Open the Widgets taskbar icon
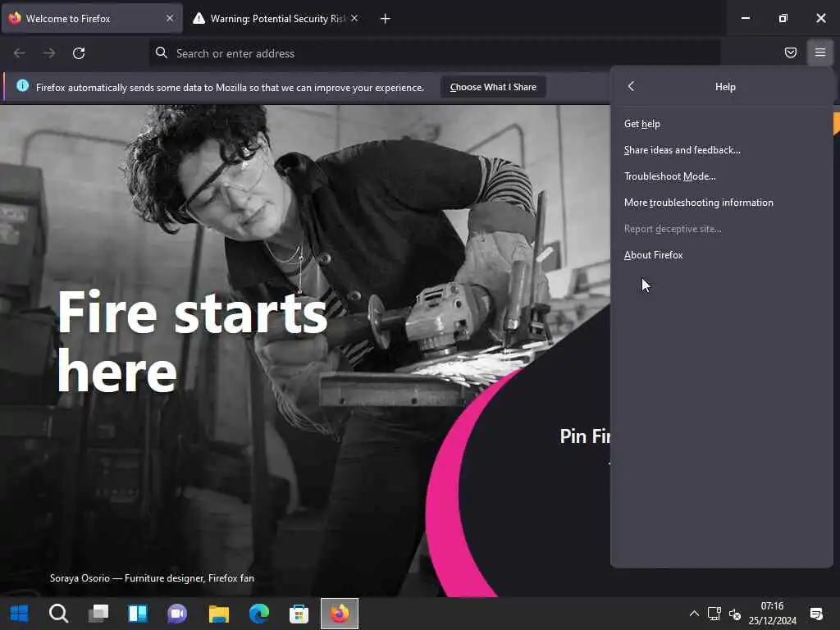This screenshot has height=630, width=840. [x=138, y=614]
